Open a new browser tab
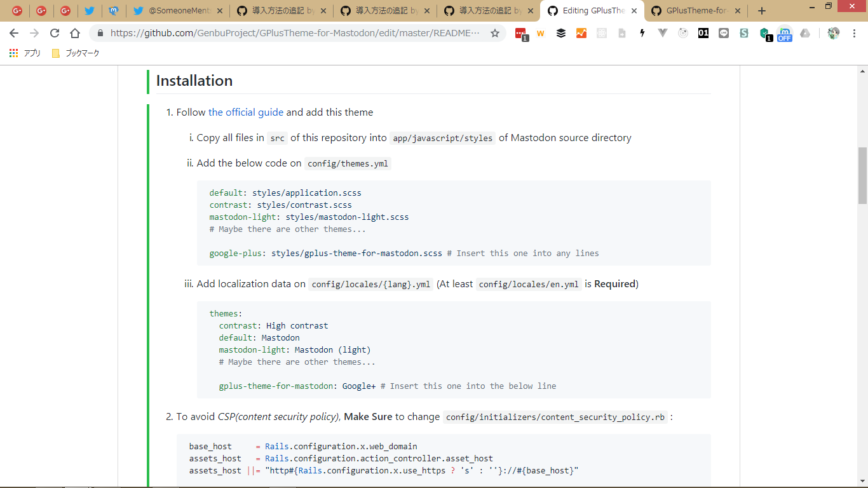 click(x=762, y=11)
